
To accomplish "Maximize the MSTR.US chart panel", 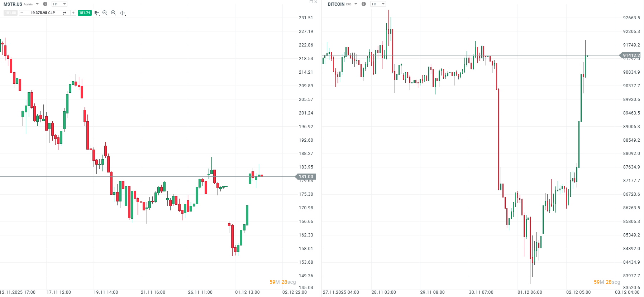I will 311,2.
